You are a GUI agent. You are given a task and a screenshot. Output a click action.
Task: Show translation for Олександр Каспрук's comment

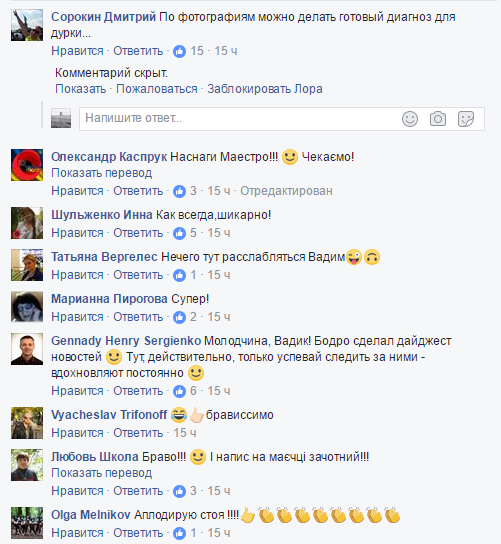[x=102, y=173]
